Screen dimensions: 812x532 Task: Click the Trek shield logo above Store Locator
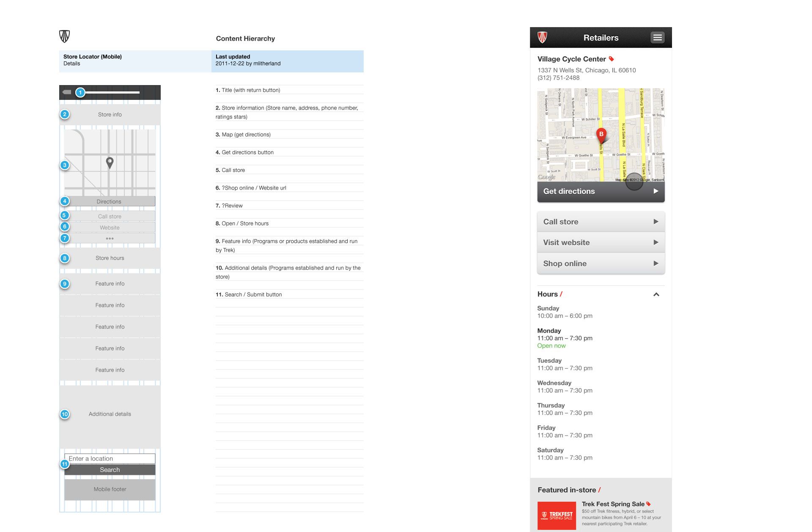pyautogui.click(x=64, y=36)
